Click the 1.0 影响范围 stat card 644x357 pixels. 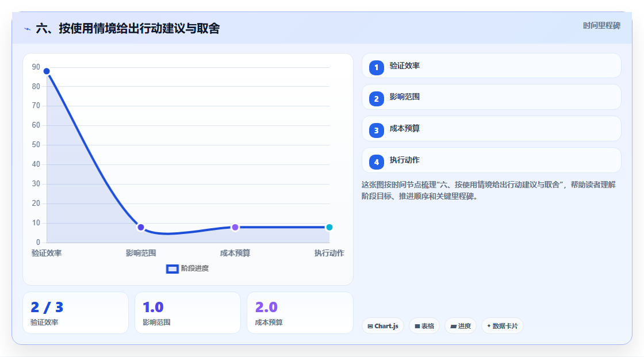click(187, 313)
